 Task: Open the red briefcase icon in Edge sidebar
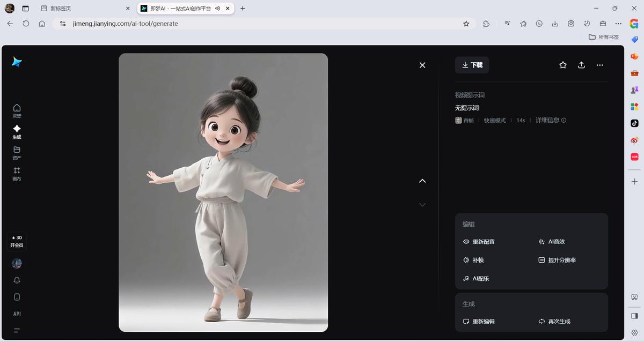point(634,73)
